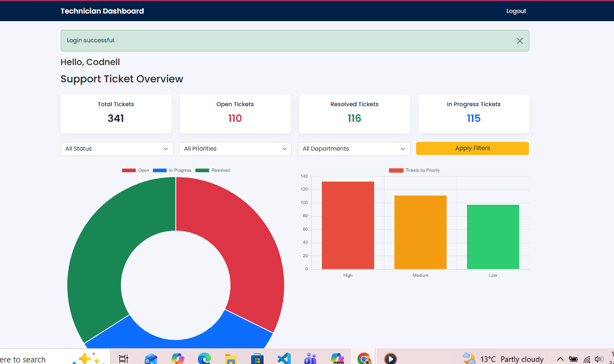Open the All Departments dropdown
This screenshot has width=614, height=364.
(x=354, y=148)
